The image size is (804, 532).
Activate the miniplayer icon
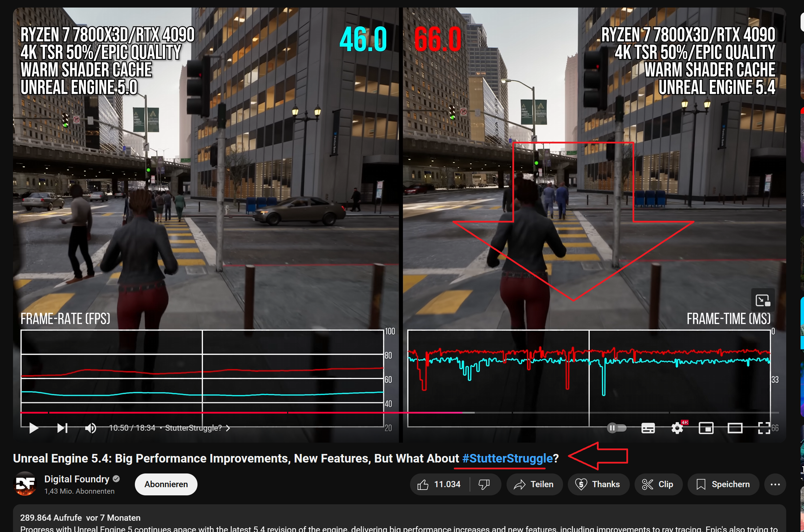point(706,428)
